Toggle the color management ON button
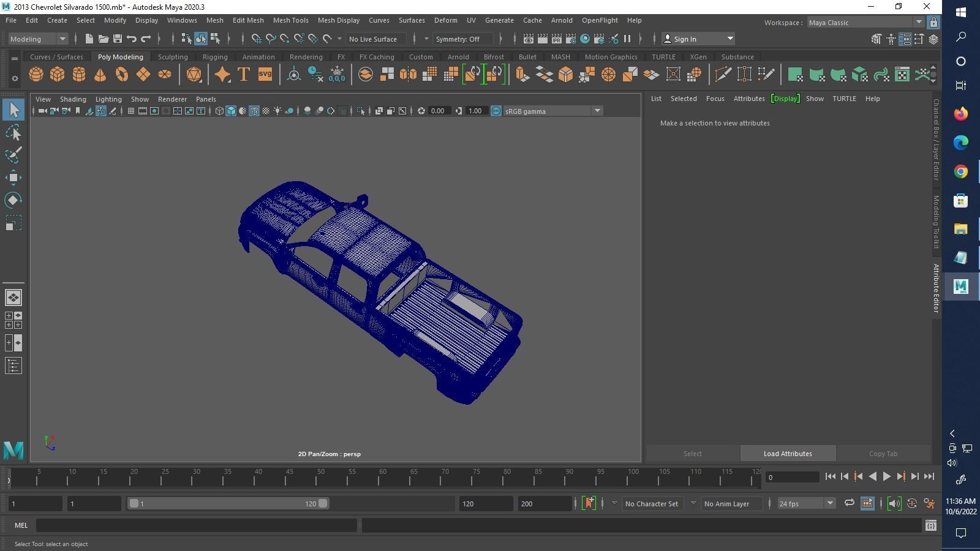Screen dimensions: 980x551 click(x=496, y=111)
